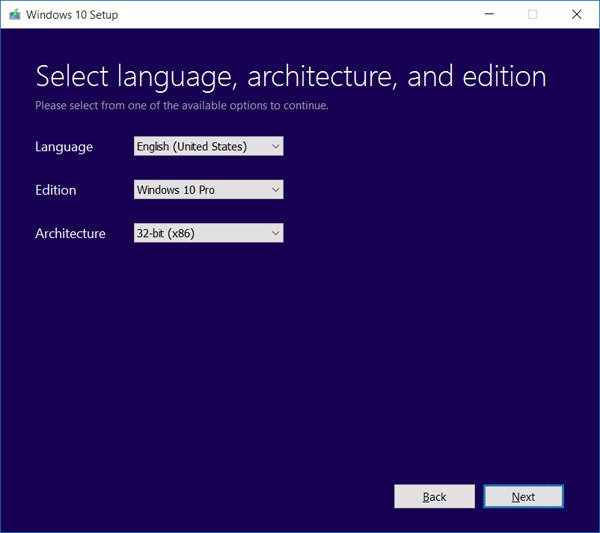This screenshot has width=600, height=533.
Task: Click the Next button
Action: coord(523,496)
